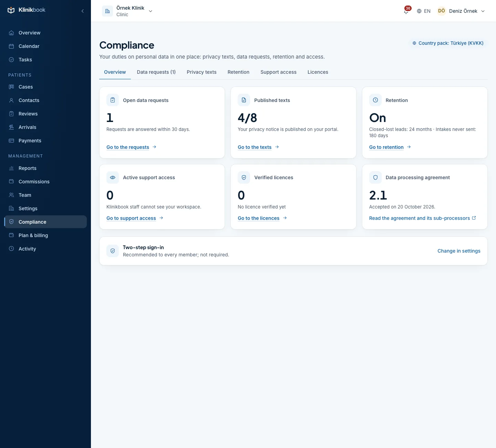Click the EN language selector

point(424,11)
